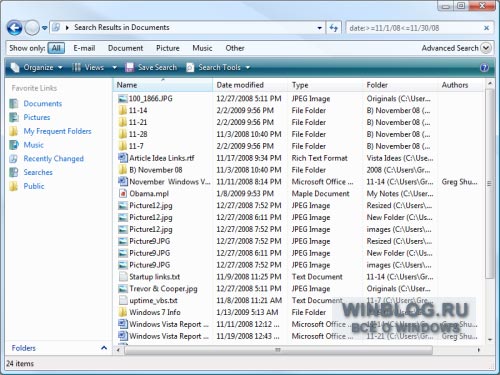Sort by Date modified column header

[x=250, y=85]
